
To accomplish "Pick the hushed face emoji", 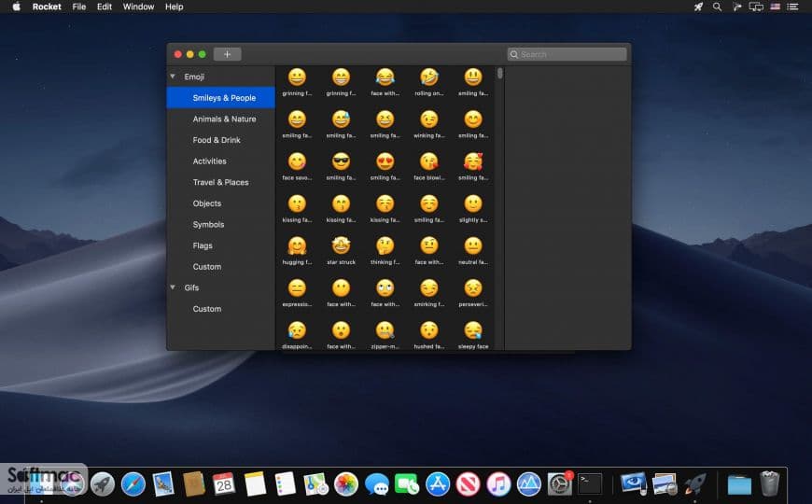I will (x=428, y=330).
